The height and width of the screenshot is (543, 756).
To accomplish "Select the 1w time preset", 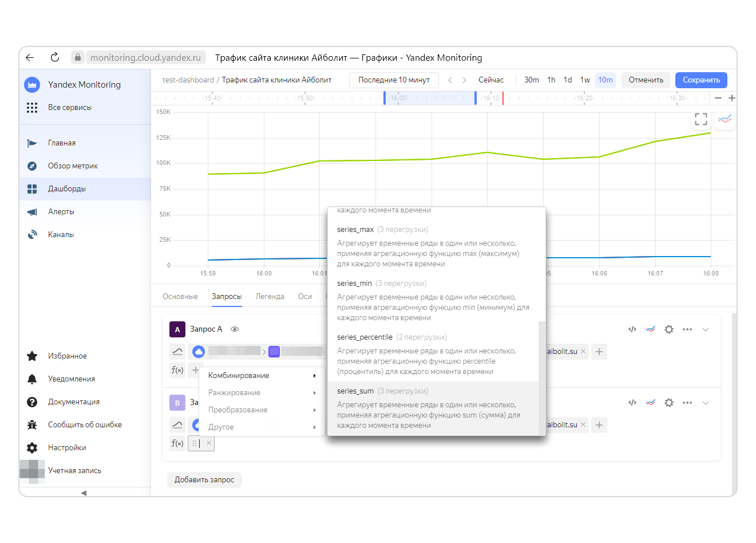I will point(585,80).
